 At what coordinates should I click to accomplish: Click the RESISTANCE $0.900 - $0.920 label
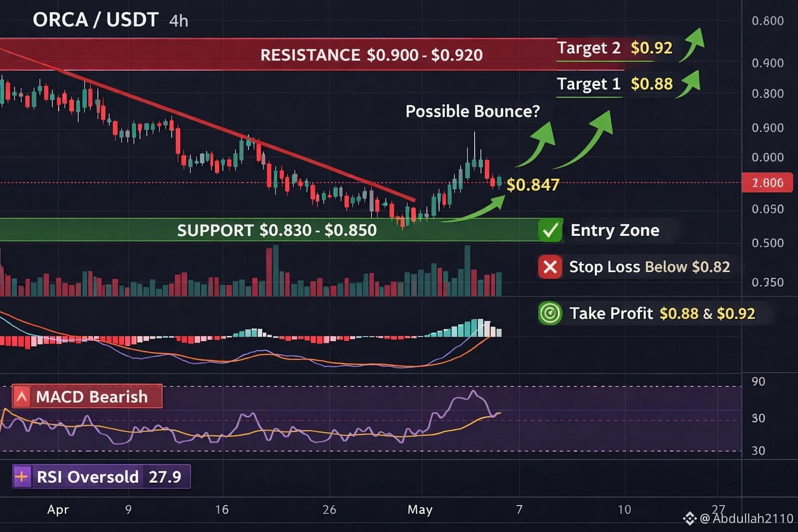point(371,55)
